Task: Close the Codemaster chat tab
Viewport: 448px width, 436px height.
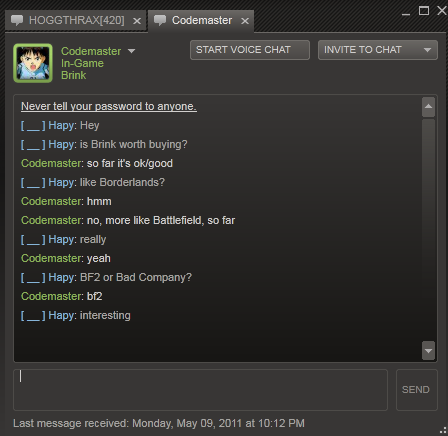Action: [245, 21]
